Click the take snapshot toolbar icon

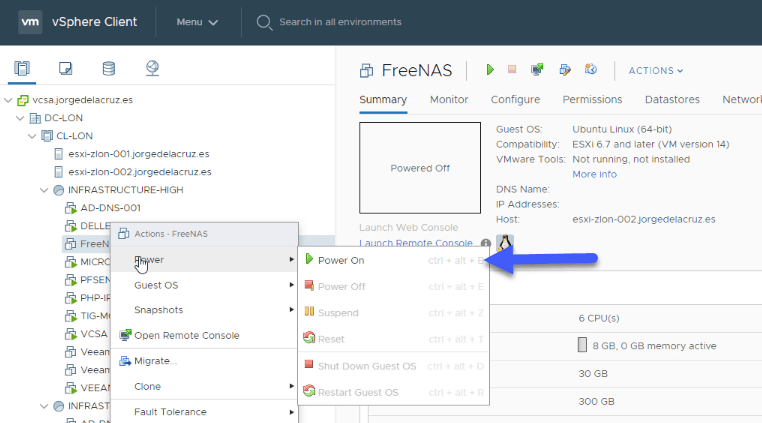(590, 70)
